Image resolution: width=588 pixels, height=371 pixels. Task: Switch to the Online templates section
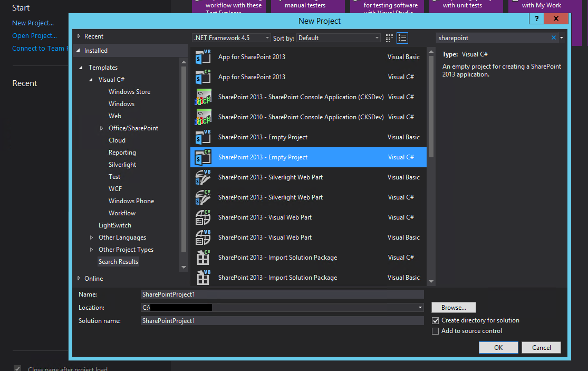(x=93, y=278)
